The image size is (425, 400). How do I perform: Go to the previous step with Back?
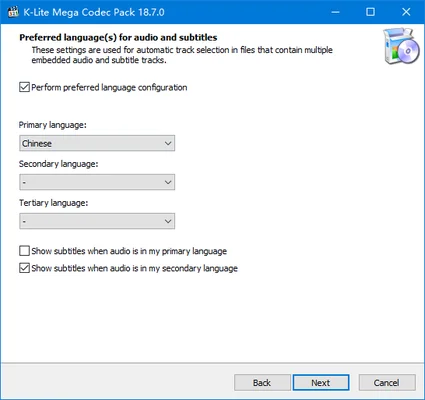(x=262, y=382)
